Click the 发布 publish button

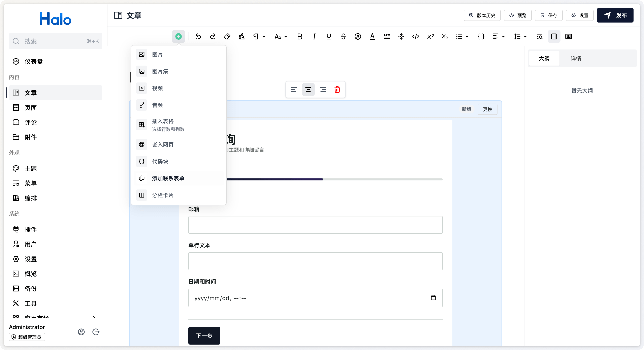[x=615, y=15]
